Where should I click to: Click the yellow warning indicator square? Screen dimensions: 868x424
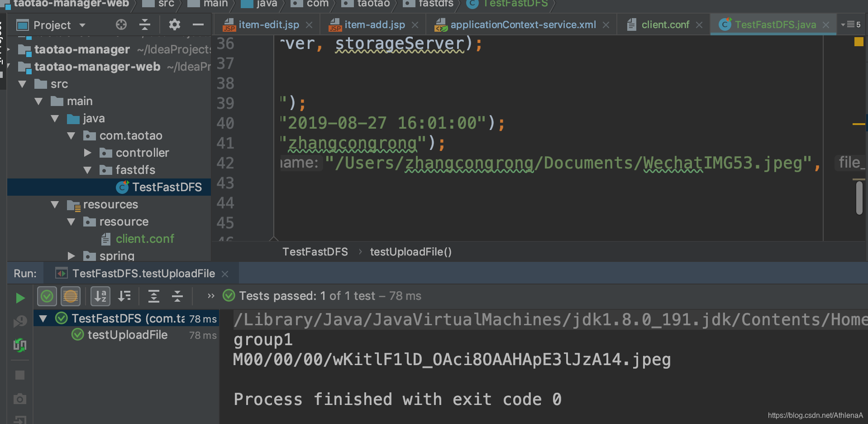pos(858,42)
